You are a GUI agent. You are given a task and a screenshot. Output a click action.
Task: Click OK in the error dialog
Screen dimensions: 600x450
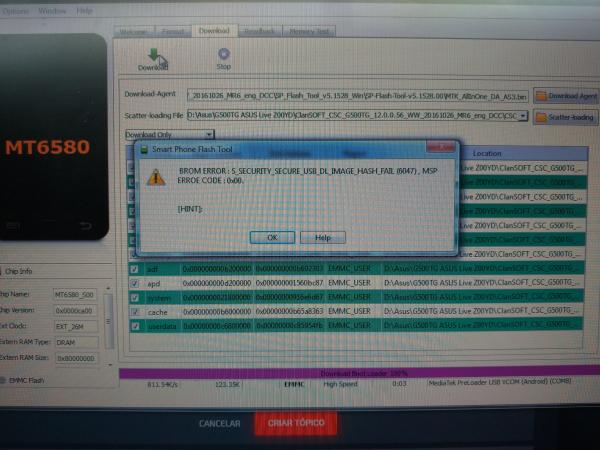[x=272, y=238]
